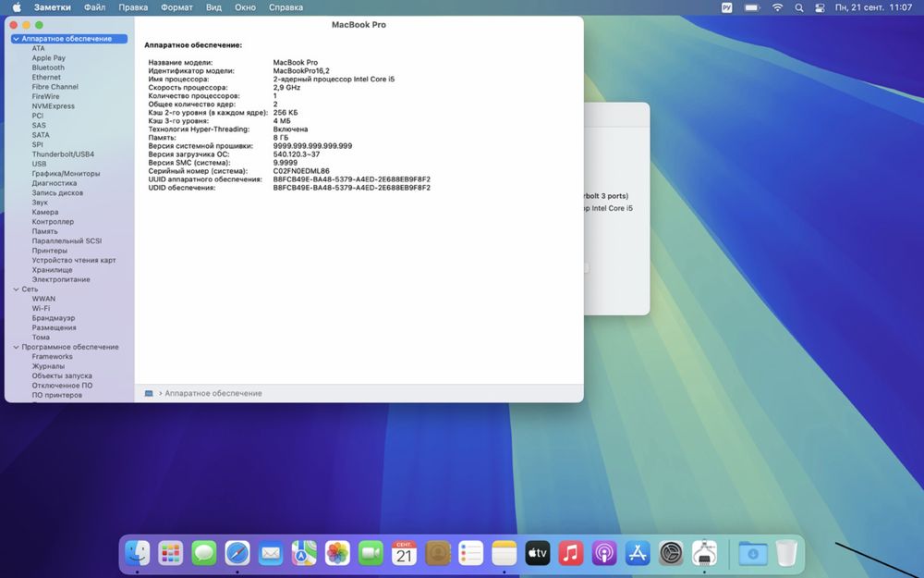Click the date and time Пн, 21 сент. 11:07

pyautogui.click(x=873, y=7)
